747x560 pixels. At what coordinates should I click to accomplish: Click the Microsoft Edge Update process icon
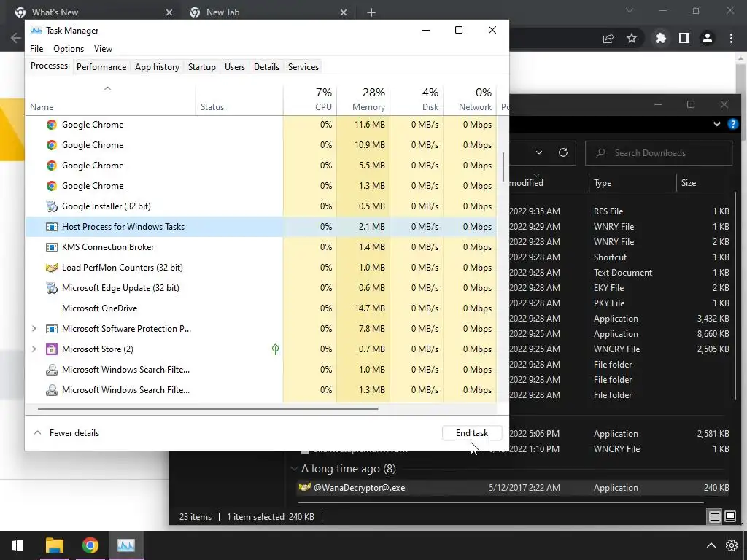point(52,288)
